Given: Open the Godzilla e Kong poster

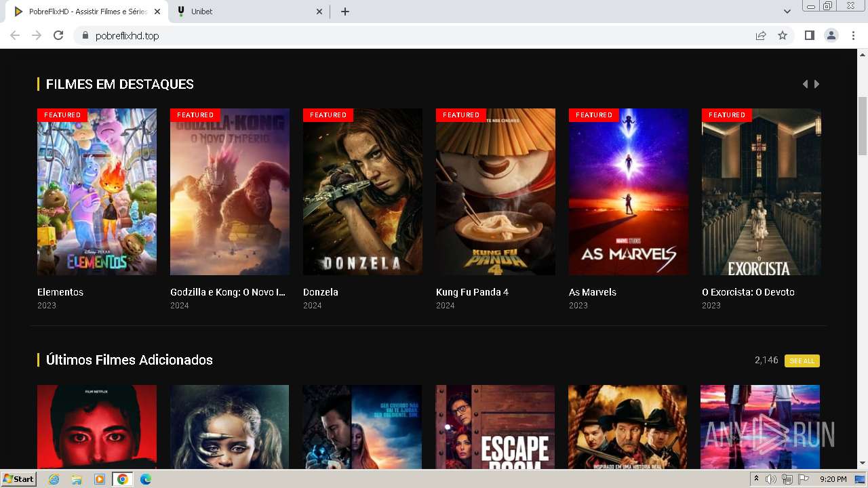Looking at the screenshot, I should coord(230,192).
